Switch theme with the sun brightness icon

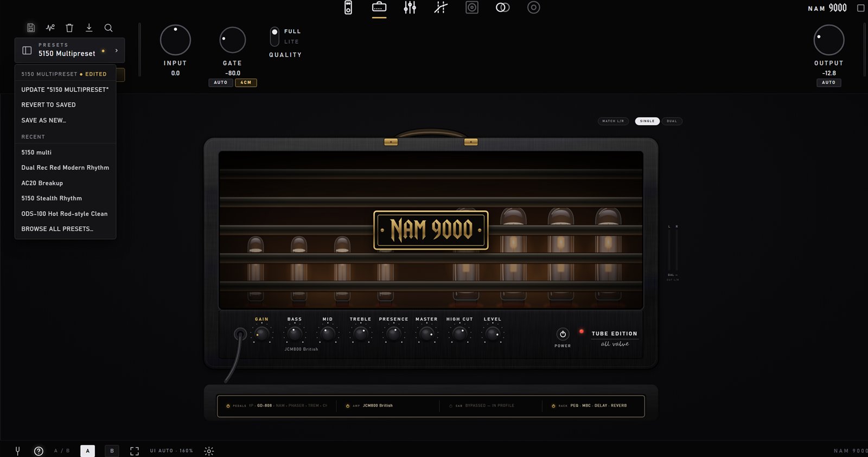[x=209, y=451]
